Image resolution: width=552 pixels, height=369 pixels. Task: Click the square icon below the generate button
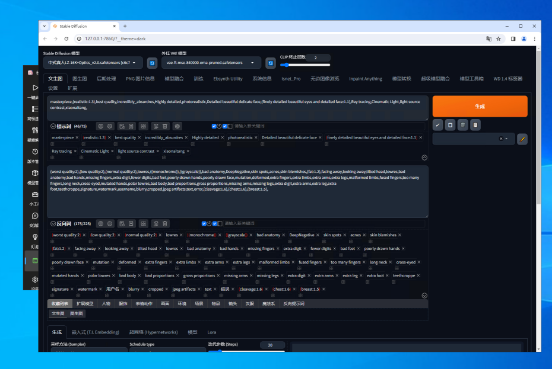pyautogui.click(x=450, y=125)
